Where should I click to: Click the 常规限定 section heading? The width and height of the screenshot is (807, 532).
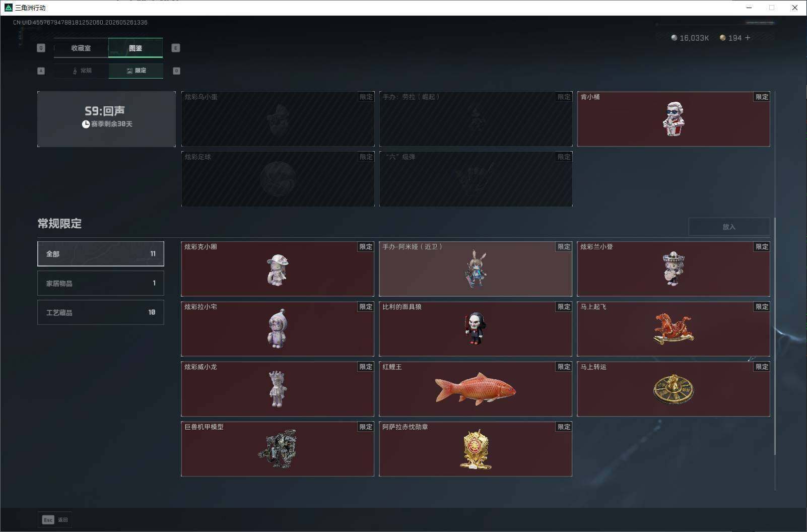tap(59, 224)
